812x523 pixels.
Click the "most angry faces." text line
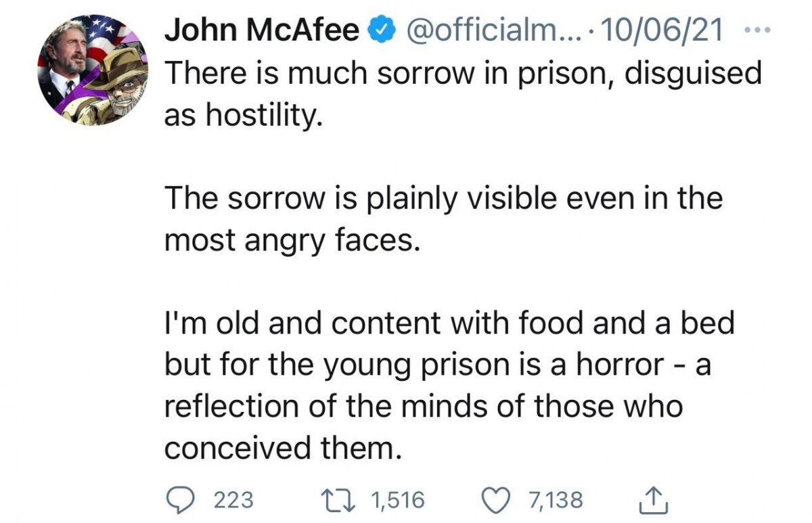[288, 240]
